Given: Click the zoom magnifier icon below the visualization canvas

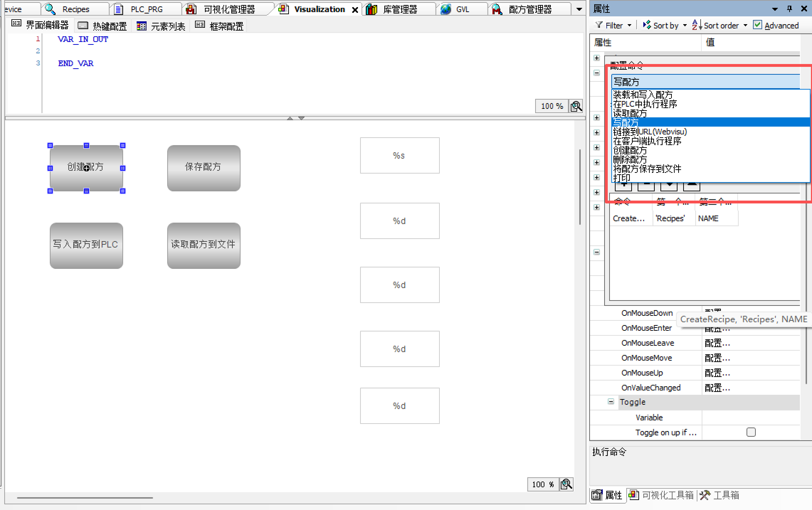Looking at the screenshot, I should [x=566, y=484].
